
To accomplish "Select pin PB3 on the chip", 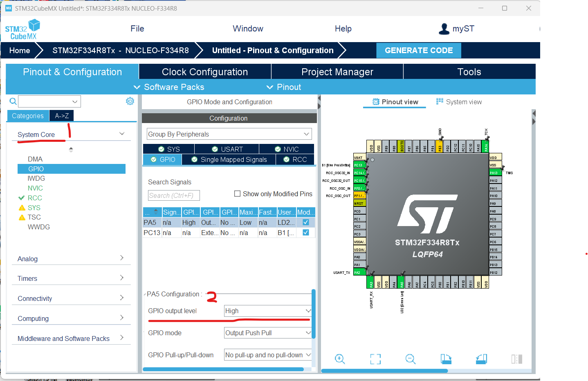I will (440, 146).
